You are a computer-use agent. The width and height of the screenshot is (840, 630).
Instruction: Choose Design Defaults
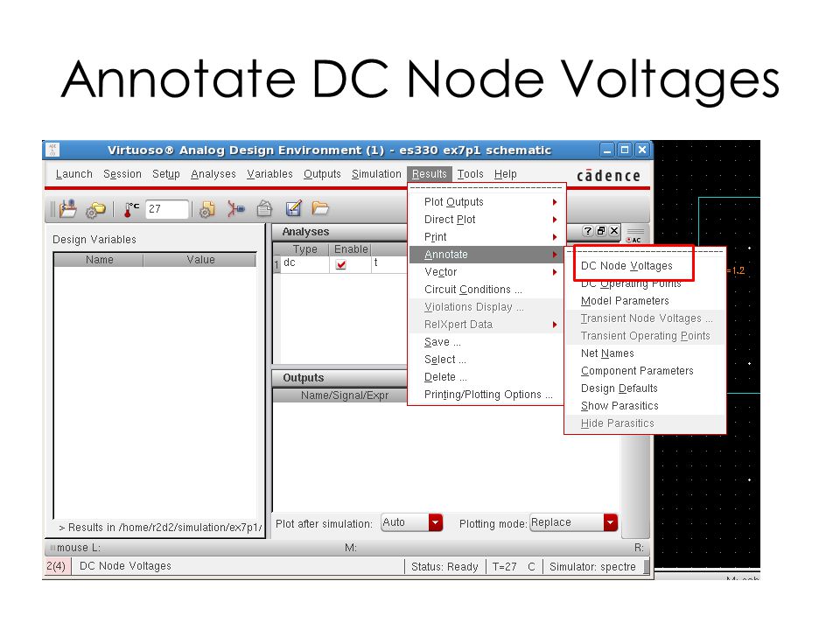click(x=619, y=388)
